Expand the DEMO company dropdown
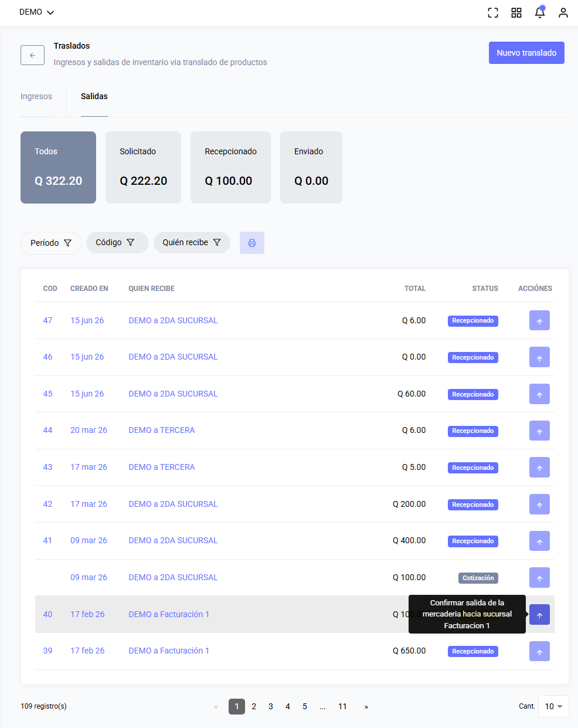The width and height of the screenshot is (578, 728). tap(36, 12)
